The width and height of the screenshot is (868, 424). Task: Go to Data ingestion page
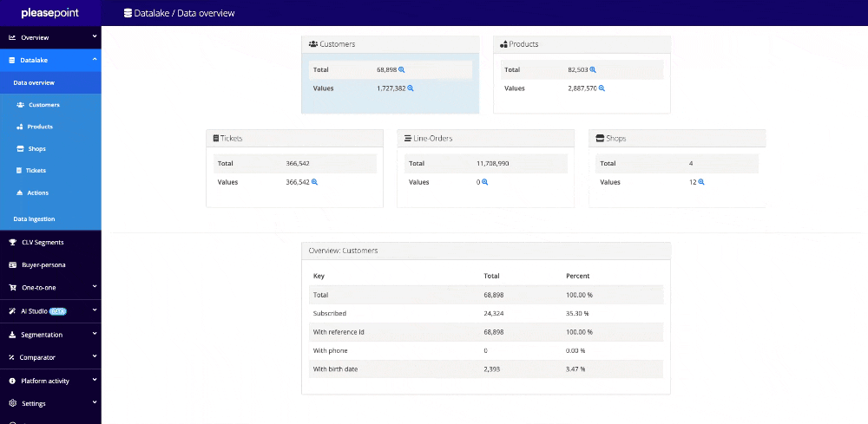click(35, 219)
